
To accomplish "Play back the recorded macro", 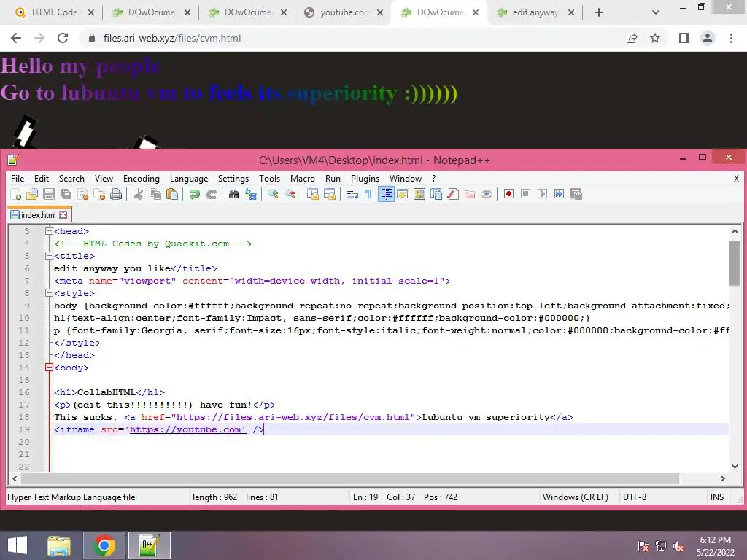I will pyautogui.click(x=542, y=194).
